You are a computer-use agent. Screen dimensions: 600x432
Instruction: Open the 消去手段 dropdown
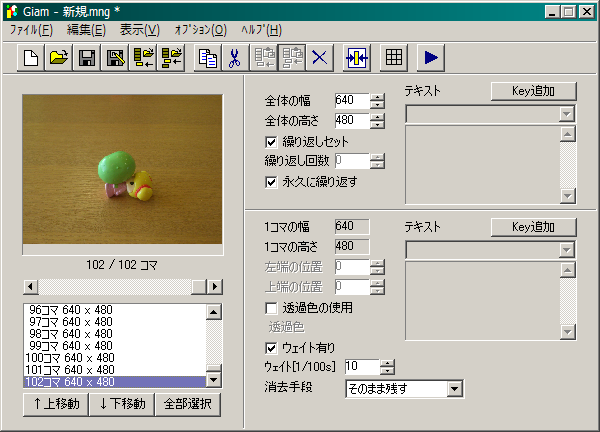pos(454,389)
